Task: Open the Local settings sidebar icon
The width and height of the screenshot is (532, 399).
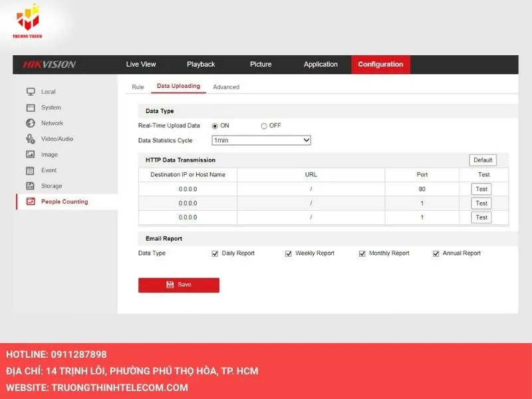Action: 29,91
